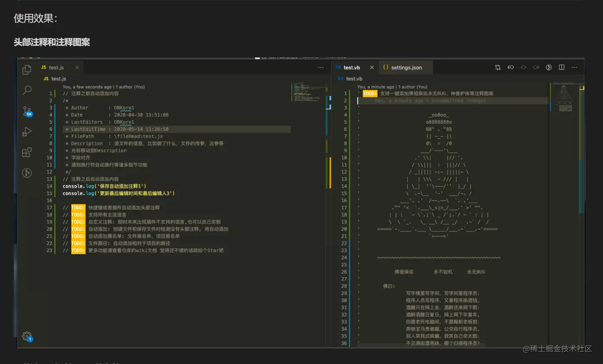
Task: Open the Explorer files icon in activity bar
Action: tap(27, 69)
